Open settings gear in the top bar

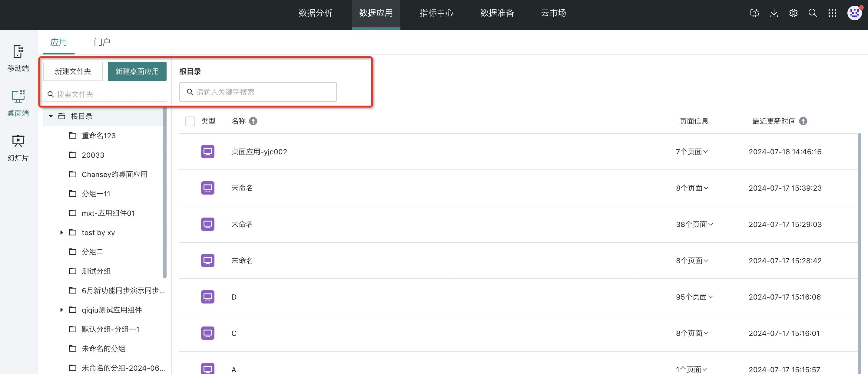(793, 13)
